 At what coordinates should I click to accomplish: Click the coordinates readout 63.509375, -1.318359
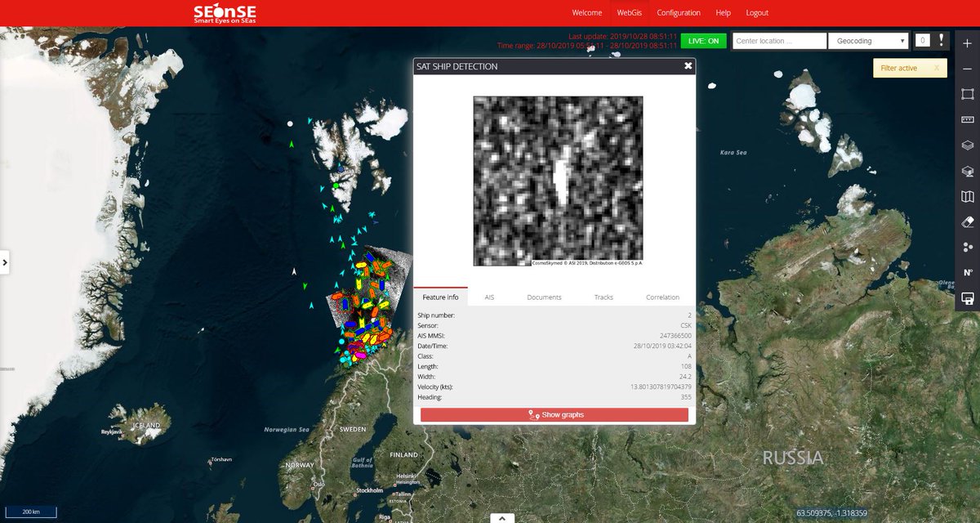click(831, 513)
